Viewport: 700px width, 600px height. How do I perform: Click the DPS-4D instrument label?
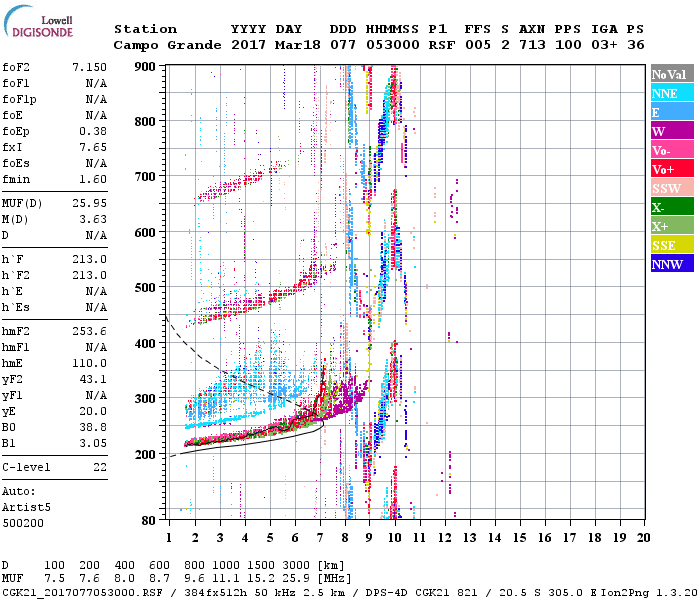387,592
